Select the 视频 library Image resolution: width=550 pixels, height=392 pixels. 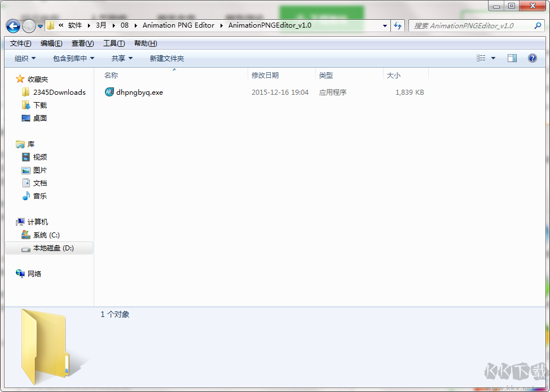[x=38, y=157]
